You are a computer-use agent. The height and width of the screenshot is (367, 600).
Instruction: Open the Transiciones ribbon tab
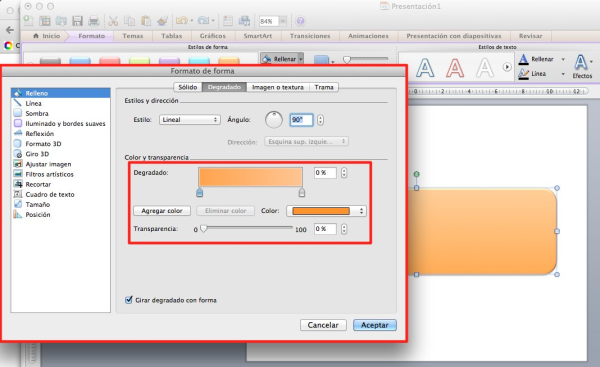tap(310, 36)
